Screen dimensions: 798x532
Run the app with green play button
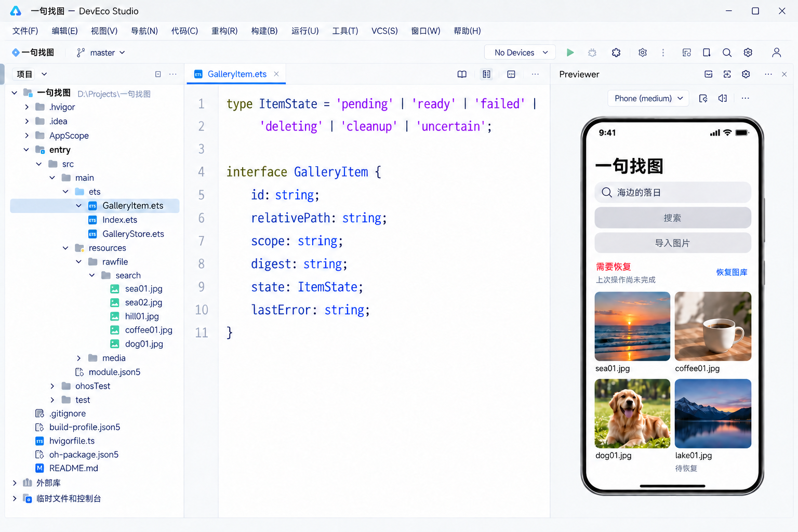point(570,52)
